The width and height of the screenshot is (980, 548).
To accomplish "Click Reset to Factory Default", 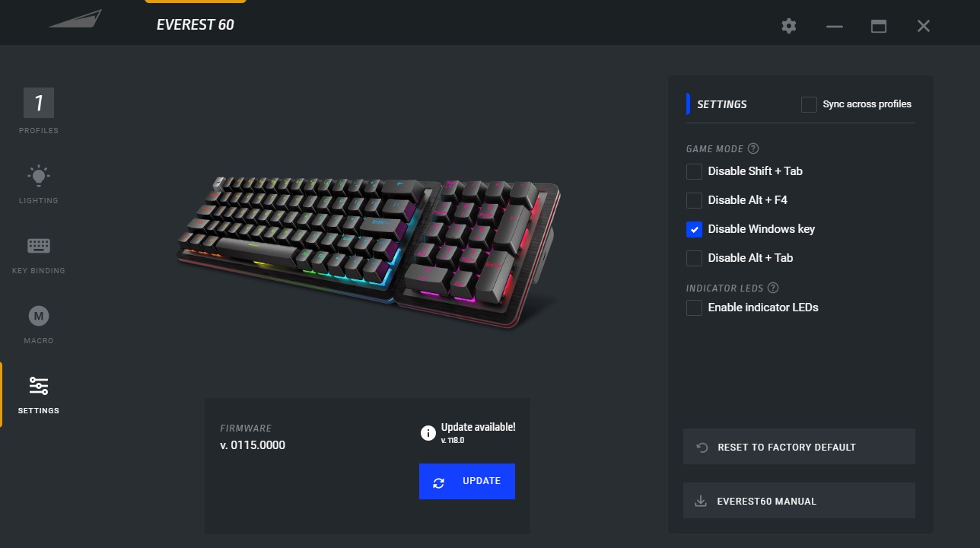I will coord(799,447).
